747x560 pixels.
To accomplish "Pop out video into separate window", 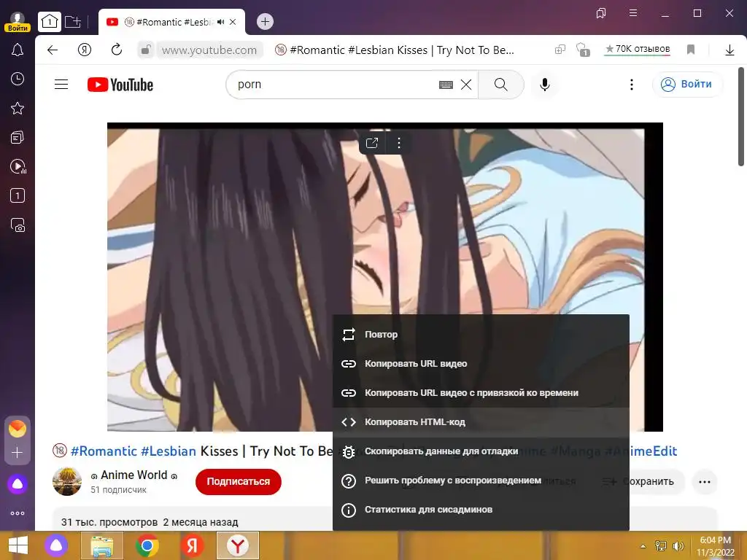I will 372,143.
